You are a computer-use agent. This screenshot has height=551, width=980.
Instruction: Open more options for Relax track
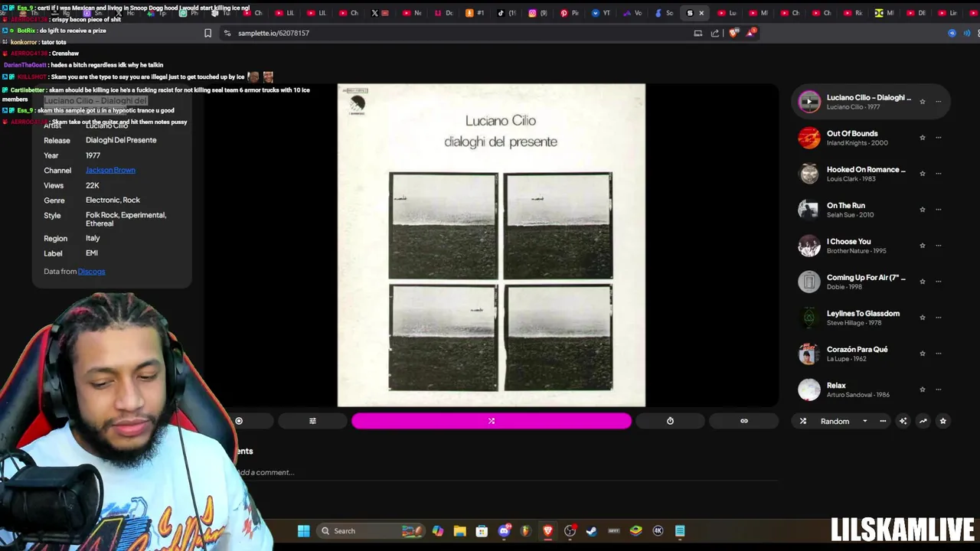[x=939, y=390]
